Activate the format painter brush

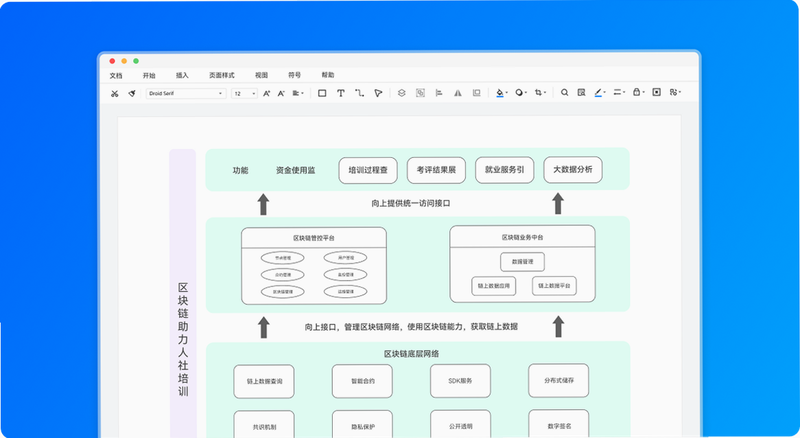(132, 93)
